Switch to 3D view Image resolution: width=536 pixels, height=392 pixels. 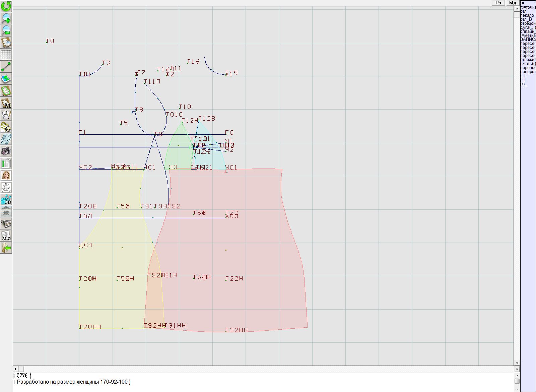[6, 200]
